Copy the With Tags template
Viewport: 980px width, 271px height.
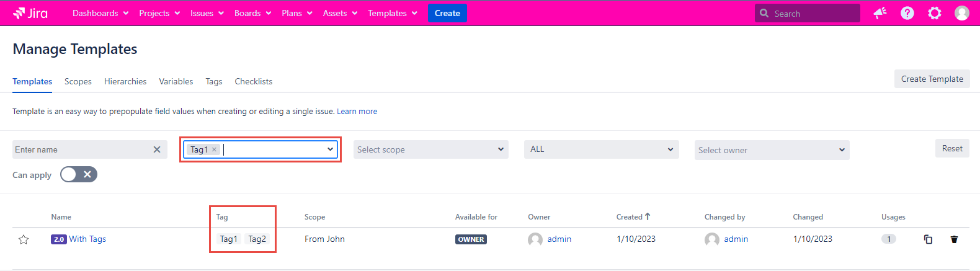click(x=928, y=239)
